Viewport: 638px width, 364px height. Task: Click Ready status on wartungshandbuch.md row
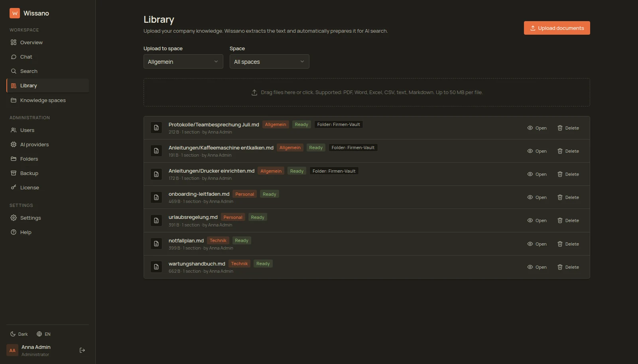[x=263, y=264]
